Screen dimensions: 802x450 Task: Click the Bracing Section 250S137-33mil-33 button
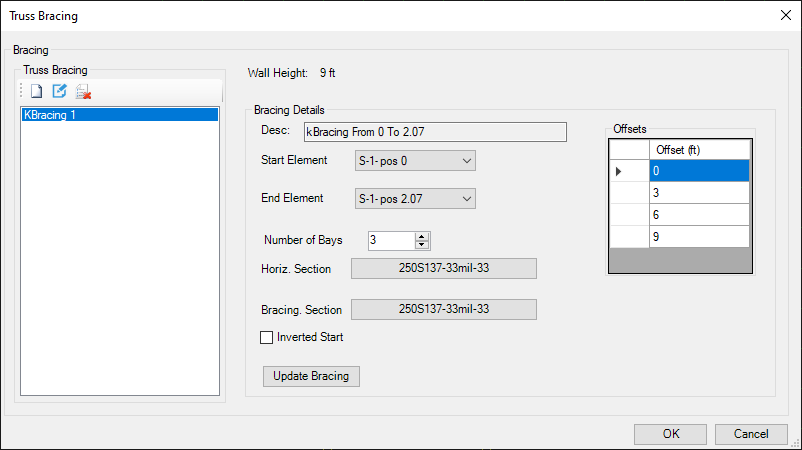tap(444, 309)
